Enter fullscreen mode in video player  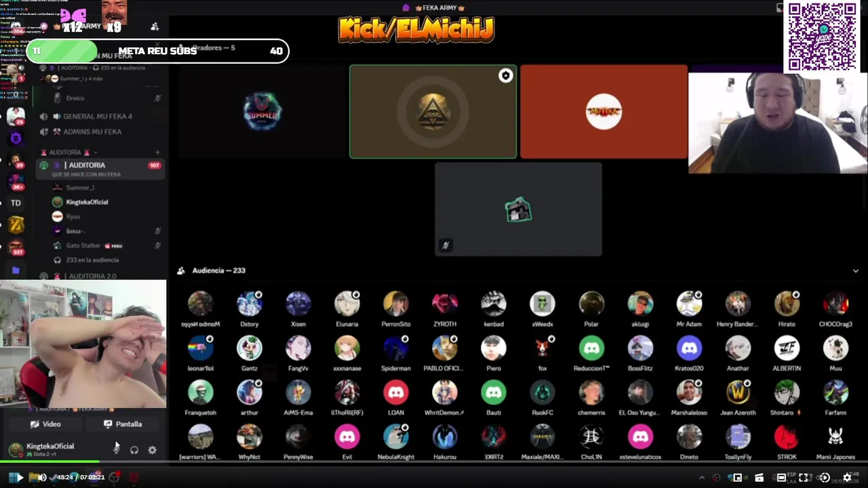coord(803,478)
